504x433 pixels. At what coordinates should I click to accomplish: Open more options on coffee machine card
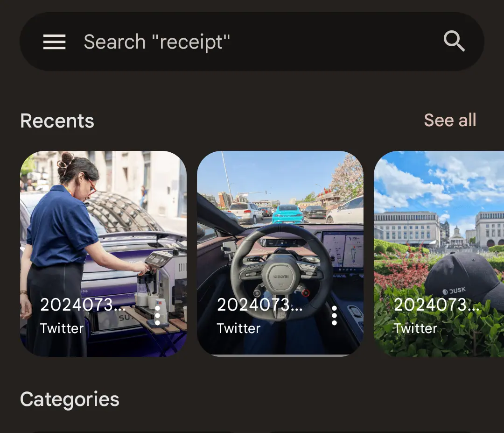tap(158, 316)
